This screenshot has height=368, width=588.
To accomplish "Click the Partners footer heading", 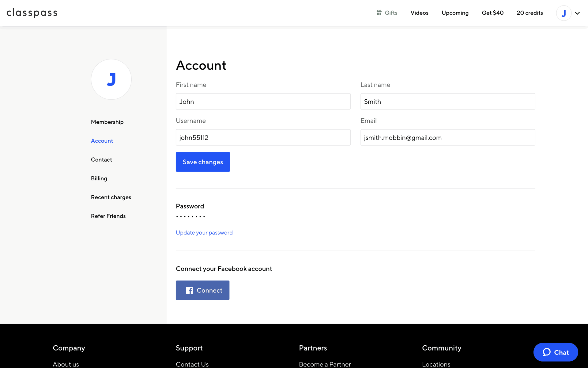I will [313, 348].
